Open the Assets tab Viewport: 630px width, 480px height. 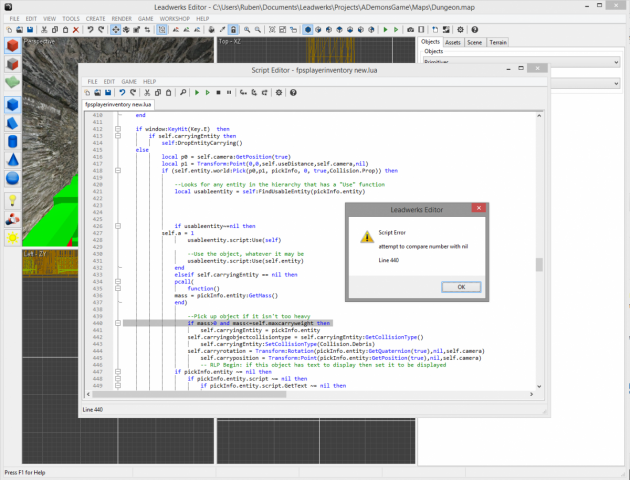(453, 43)
